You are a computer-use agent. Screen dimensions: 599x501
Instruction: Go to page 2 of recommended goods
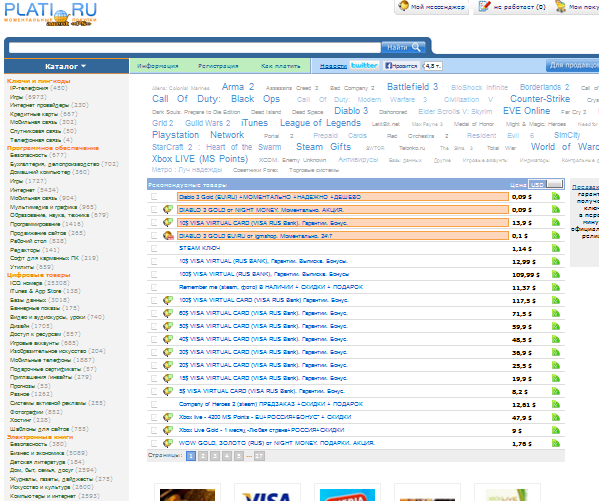click(x=203, y=456)
